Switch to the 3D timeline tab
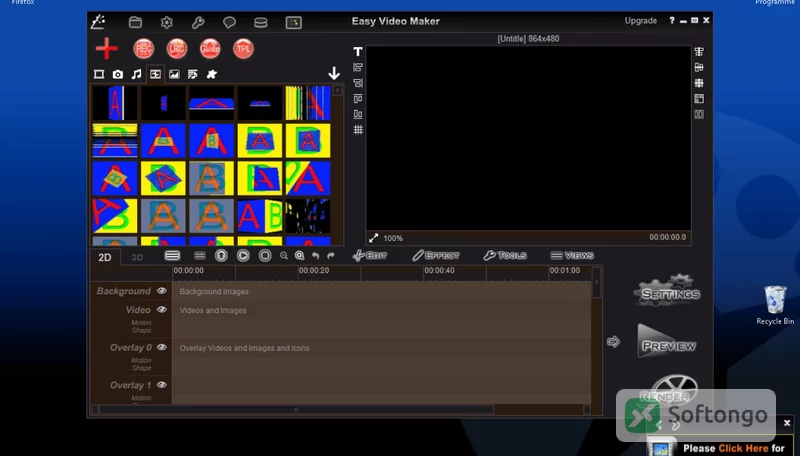 (137, 257)
